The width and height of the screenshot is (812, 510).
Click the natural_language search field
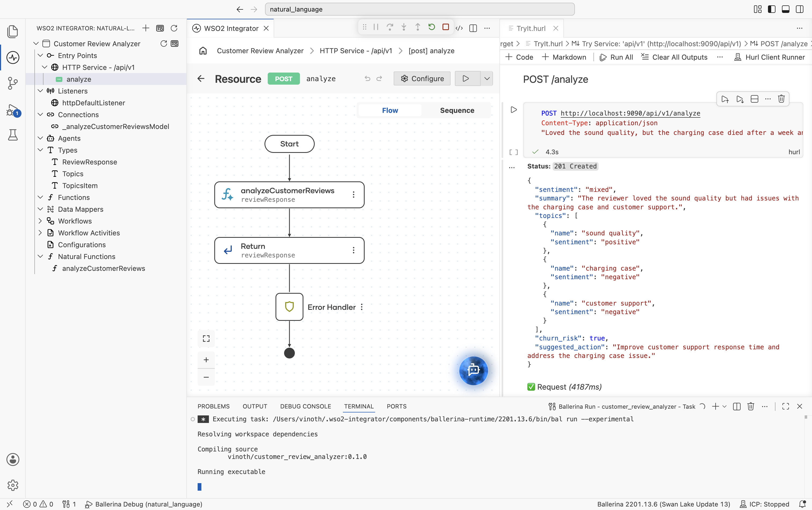coord(420,9)
